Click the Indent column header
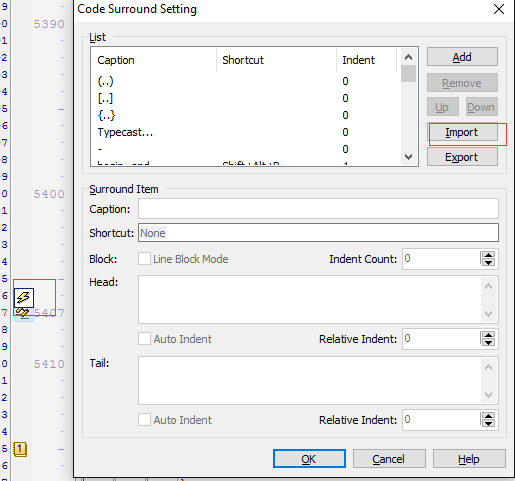515x481 pixels. pyautogui.click(x=367, y=60)
